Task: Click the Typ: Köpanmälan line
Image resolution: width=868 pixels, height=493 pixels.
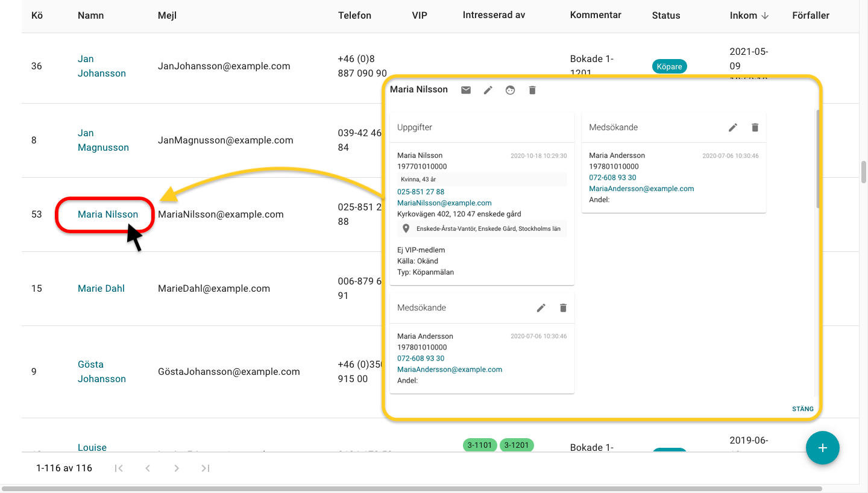Action: click(x=426, y=272)
